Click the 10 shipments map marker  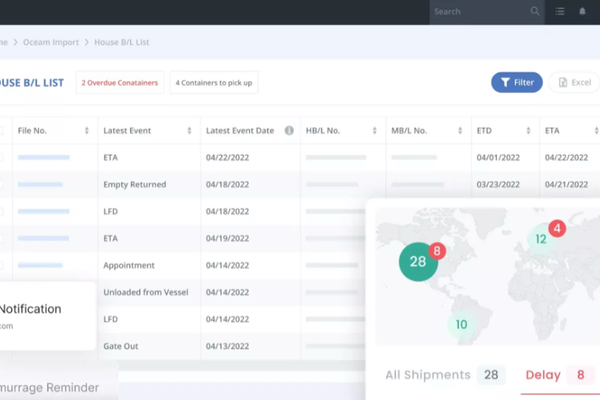pyautogui.click(x=461, y=325)
